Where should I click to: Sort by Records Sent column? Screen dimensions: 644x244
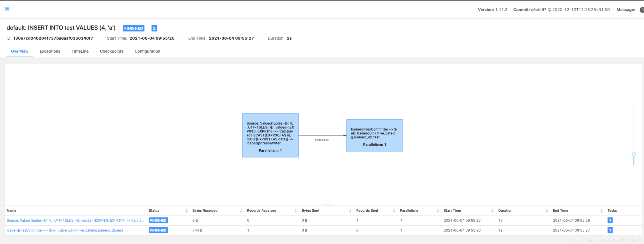click(x=394, y=211)
